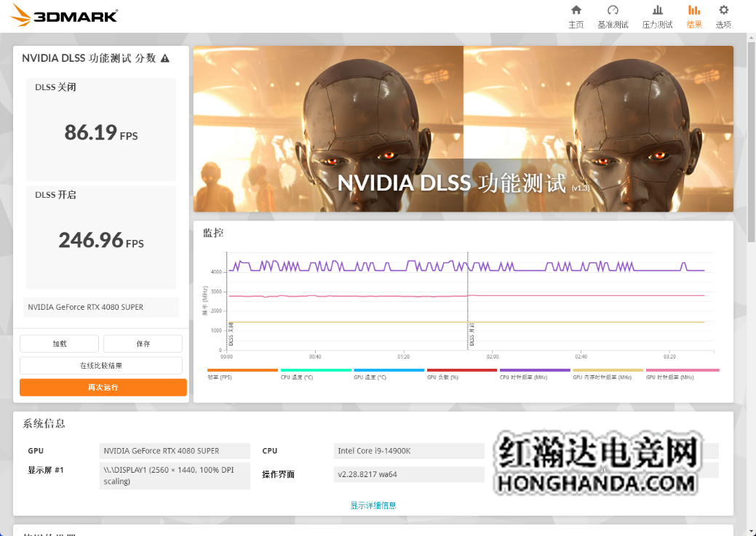This screenshot has width=756, height=536.
Task: Click the 86.19 FPS DLSS off score
Action: pos(100,132)
